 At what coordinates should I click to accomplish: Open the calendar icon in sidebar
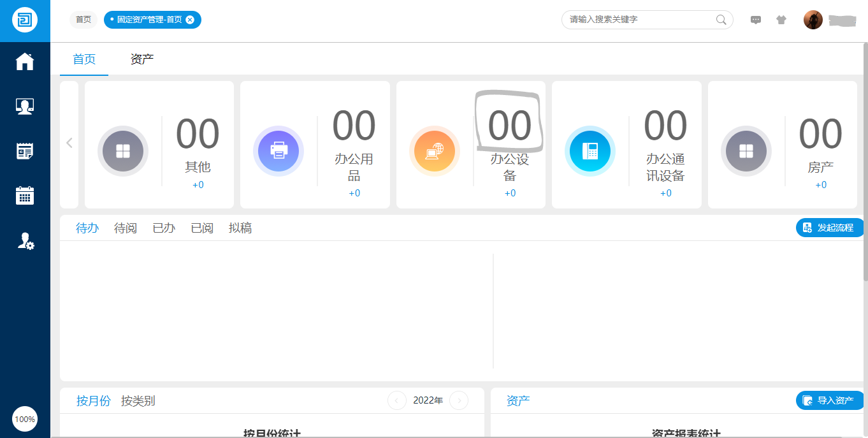tap(25, 196)
